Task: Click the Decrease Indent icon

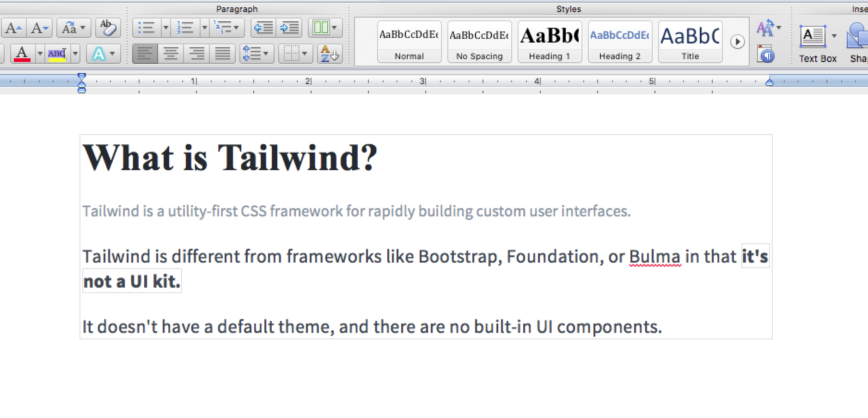Action: [x=263, y=27]
